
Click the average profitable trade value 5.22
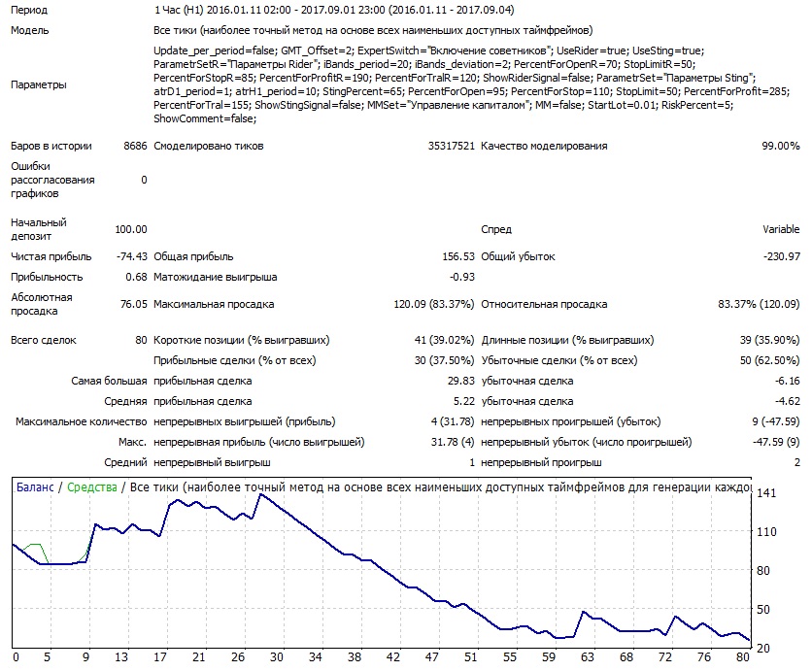click(464, 401)
